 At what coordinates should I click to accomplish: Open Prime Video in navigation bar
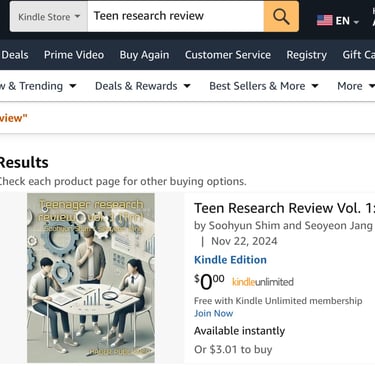tap(74, 55)
